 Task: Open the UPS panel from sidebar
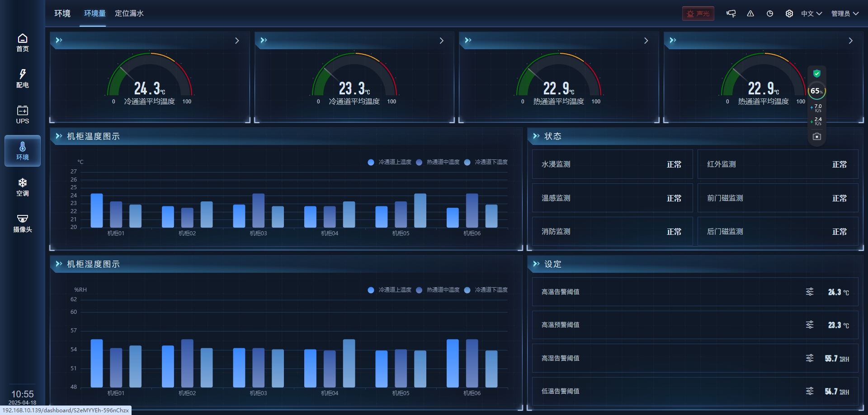pyautogui.click(x=22, y=114)
